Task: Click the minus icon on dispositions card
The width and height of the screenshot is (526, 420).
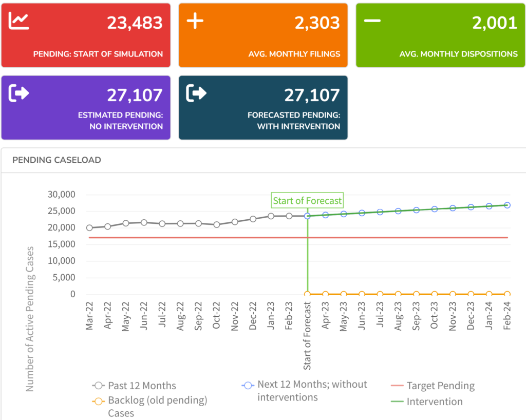Action: point(372,21)
